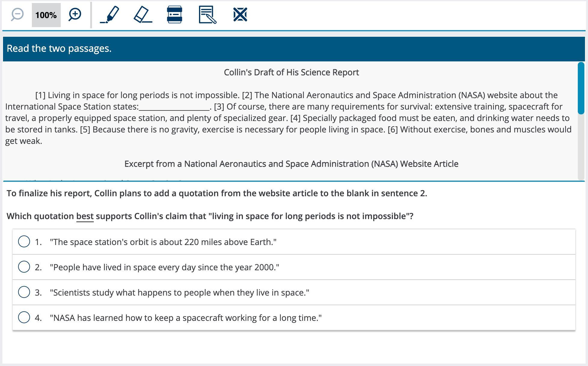588x366 pixels.
Task: Choose "People have lived in space" option text
Action: [x=164, y=267]
